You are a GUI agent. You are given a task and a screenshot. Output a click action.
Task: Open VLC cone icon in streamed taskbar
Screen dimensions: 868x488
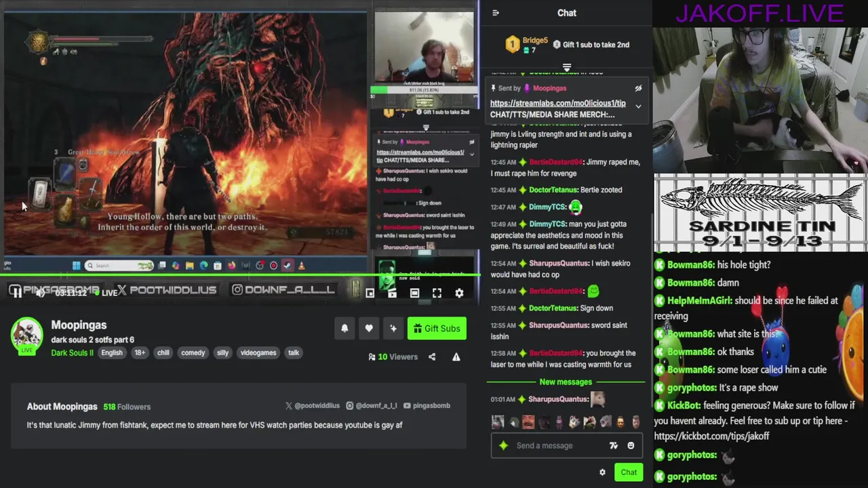click(301, 266)
